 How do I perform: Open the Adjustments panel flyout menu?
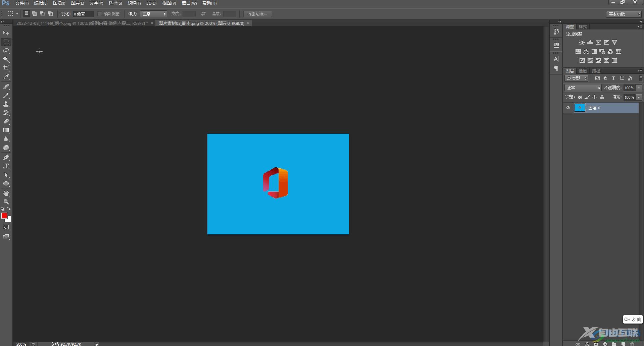(640, 26)
